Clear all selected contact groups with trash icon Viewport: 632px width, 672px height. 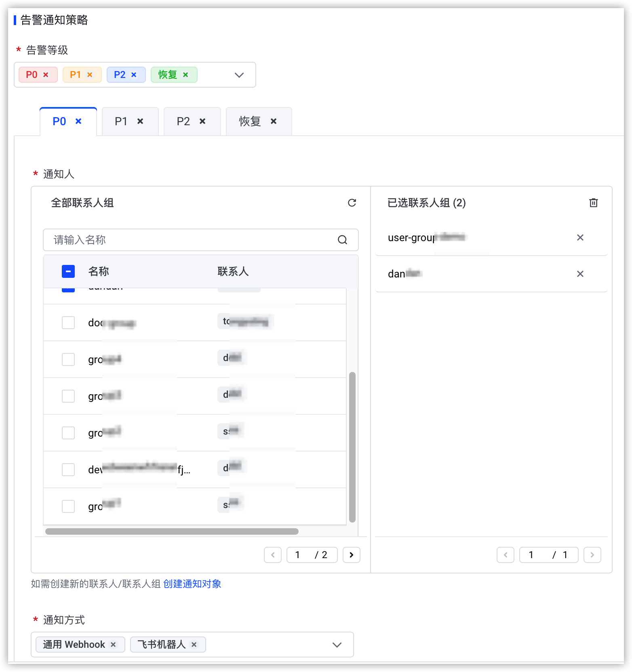[593, 203]
